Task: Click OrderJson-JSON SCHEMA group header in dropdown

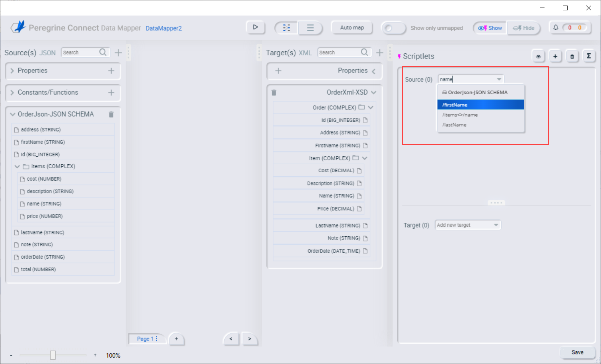Action: (x=480, y=92)
